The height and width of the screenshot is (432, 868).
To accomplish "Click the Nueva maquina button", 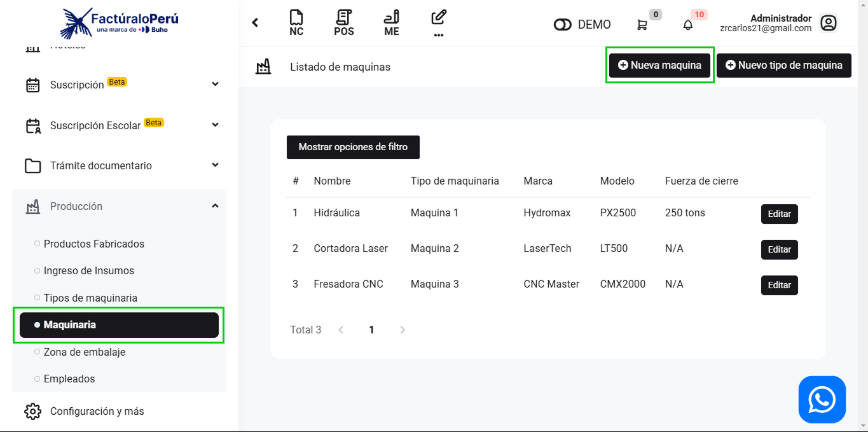I will [x=659, y=66].
